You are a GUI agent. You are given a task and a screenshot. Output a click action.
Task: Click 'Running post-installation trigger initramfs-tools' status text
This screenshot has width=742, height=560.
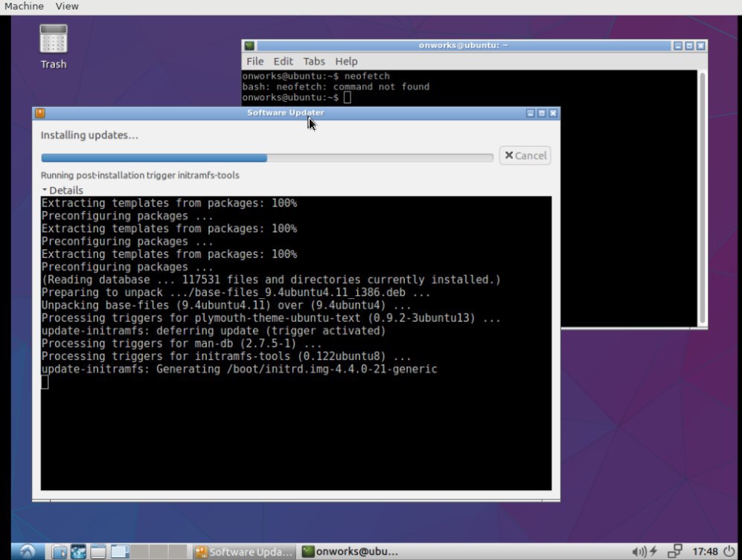tap(140, 175)
